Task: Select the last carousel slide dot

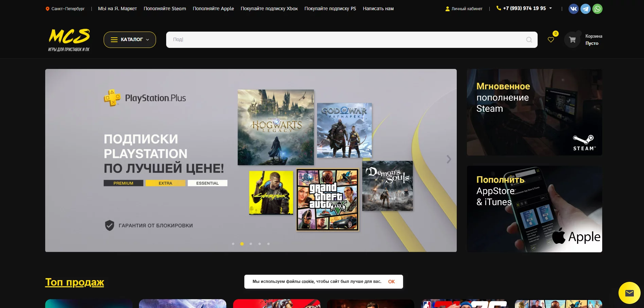Action: pos(268,244)
